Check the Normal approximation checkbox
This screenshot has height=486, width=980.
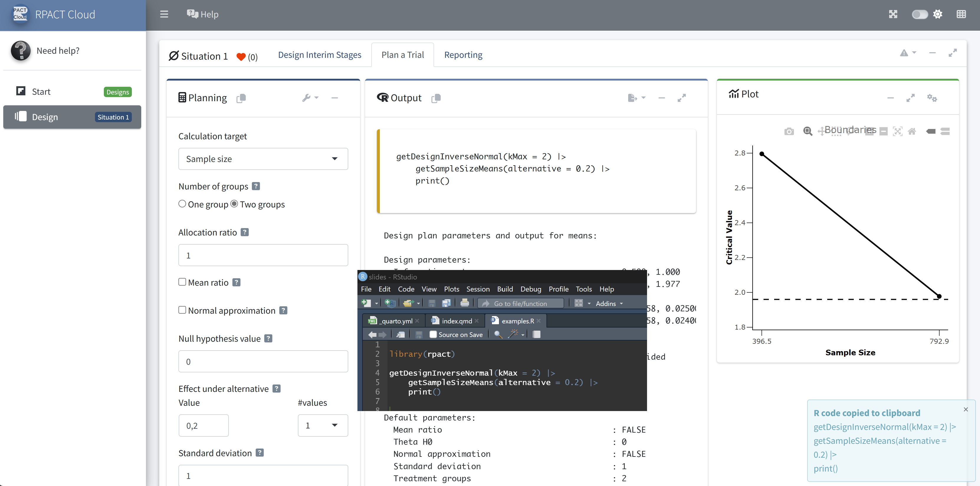pos(182,310)
